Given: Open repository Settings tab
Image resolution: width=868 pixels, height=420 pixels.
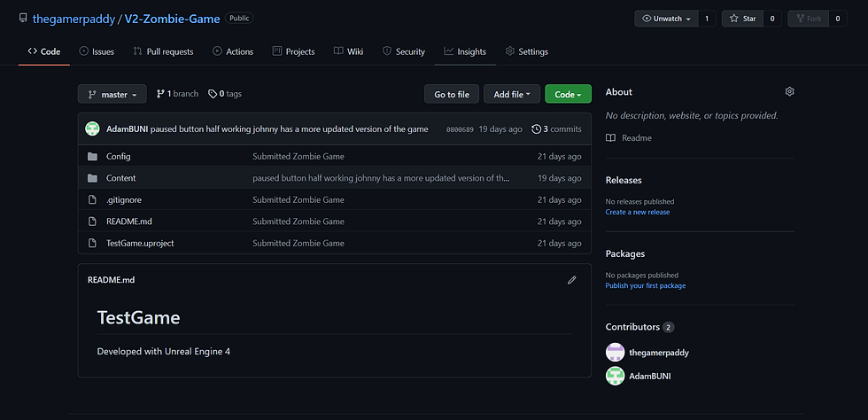Looking at the screenshot, I should click(x=526, y=51).
